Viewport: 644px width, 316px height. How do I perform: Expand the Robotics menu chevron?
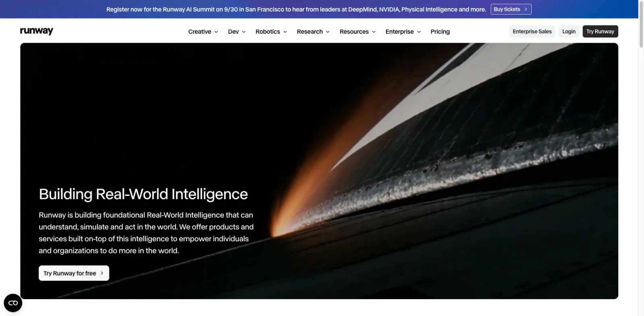[285, 32]
